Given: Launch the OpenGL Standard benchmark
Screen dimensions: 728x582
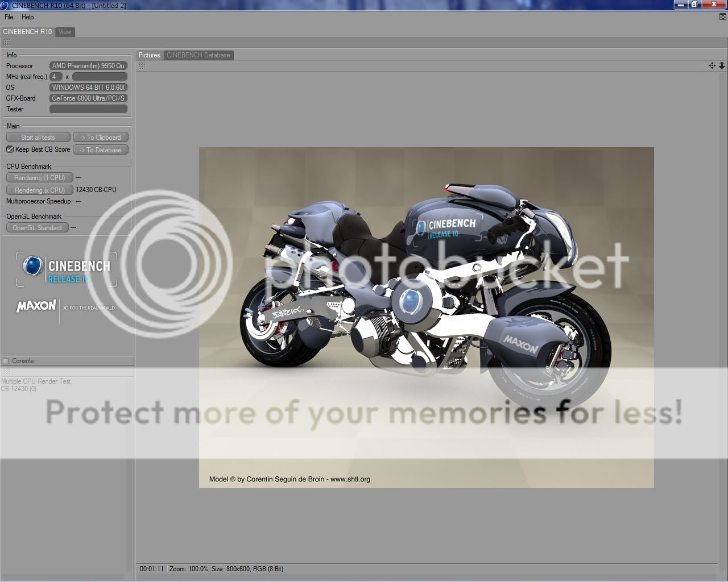Looking at the screenshot, I should [37, 227].
